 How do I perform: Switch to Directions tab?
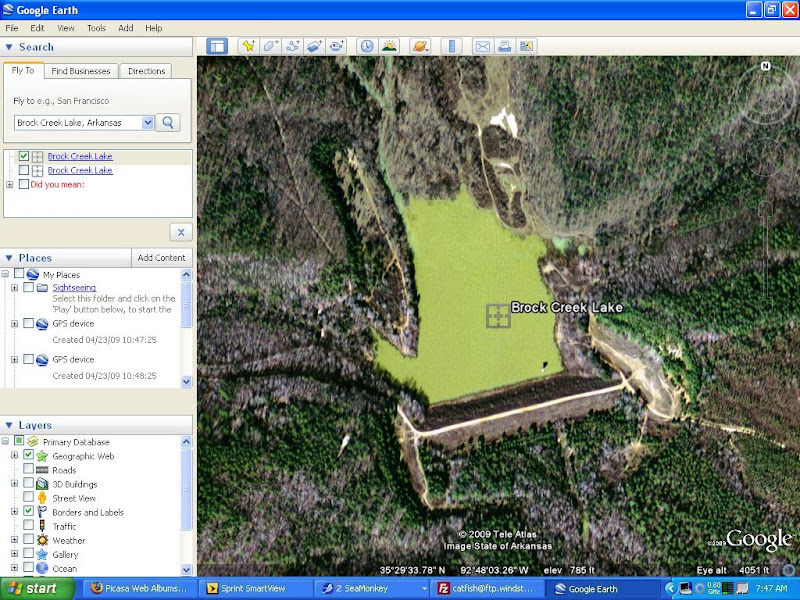coord(146,71)
